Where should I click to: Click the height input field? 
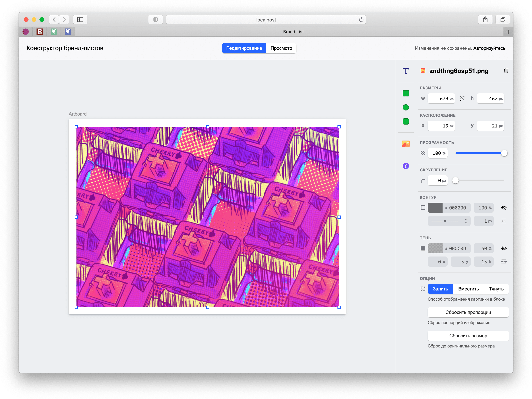point(491,99)
